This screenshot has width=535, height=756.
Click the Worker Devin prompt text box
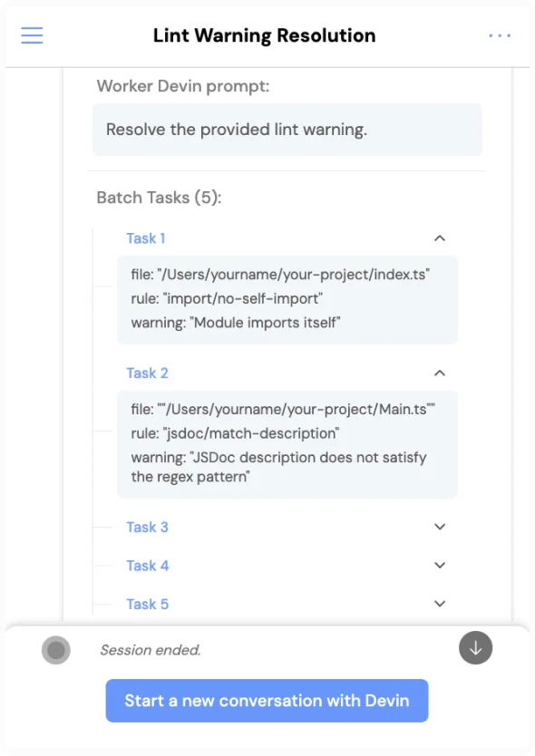287,130
